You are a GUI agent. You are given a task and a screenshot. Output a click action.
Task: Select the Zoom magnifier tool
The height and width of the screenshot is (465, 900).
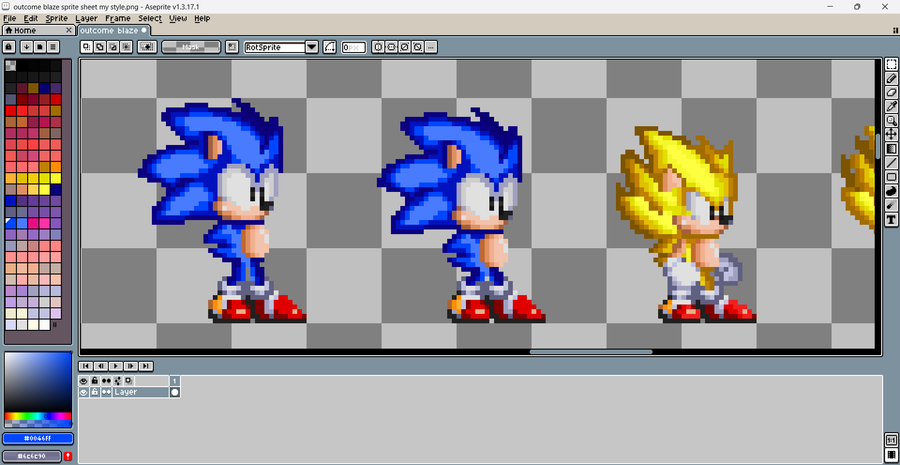[x=891, y=121]
